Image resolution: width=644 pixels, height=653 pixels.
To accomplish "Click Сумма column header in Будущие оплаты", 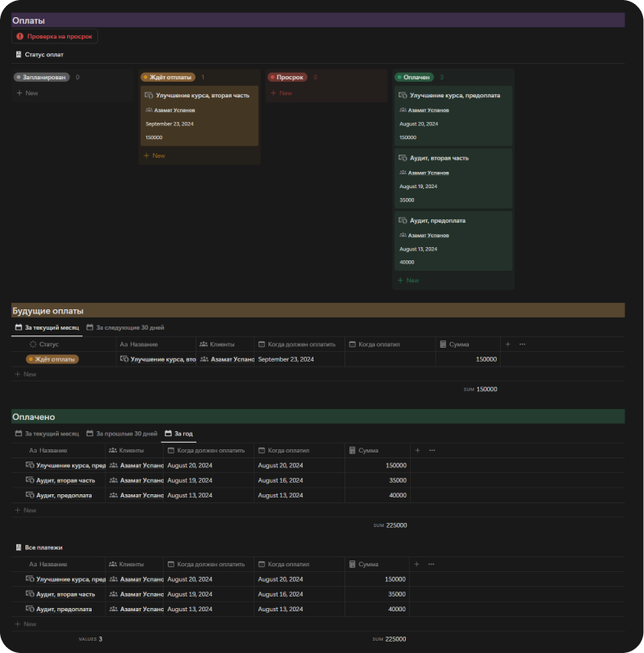I will [x=454, y=345].
